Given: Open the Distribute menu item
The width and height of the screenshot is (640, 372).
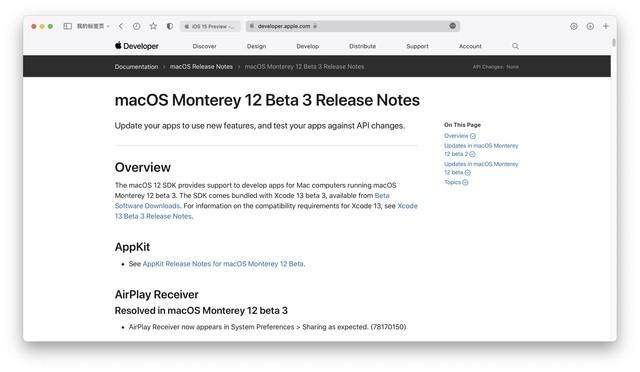Looking at the screenshot, I should point(362,46).
